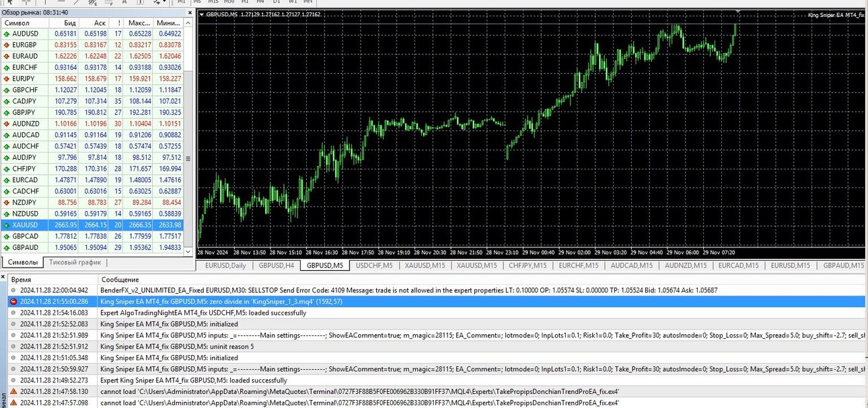Screen dimensions: 868x408
Task: Select the 'initialized' log entry at 21:52:52.083
Action: [x=436, y=324]
